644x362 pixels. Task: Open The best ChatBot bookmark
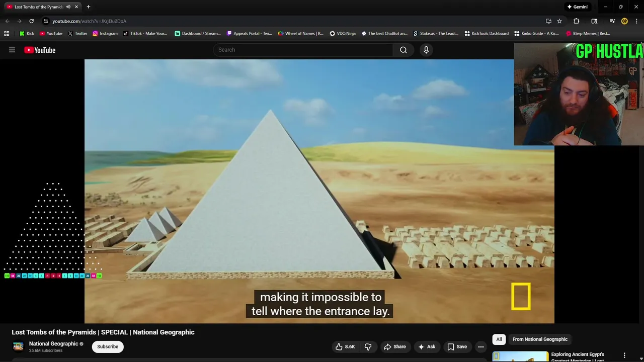tap(384, 34)
